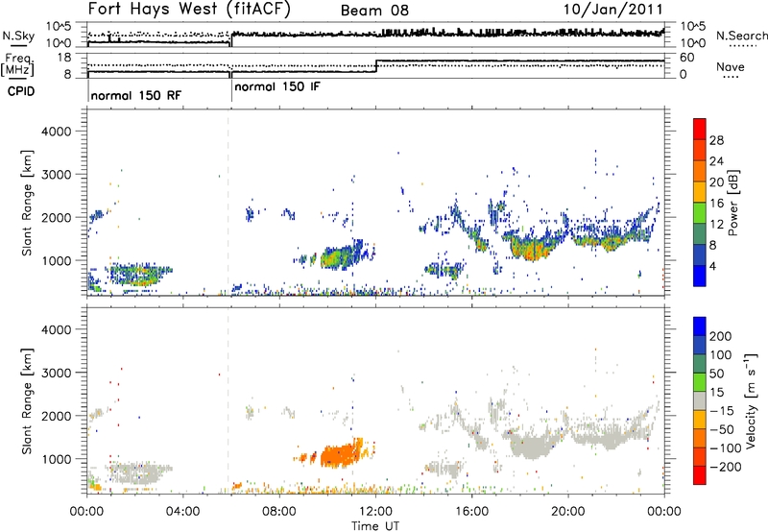Click the "-15" value on the velocity colorbar
The image size is (768, 532).
722,411
